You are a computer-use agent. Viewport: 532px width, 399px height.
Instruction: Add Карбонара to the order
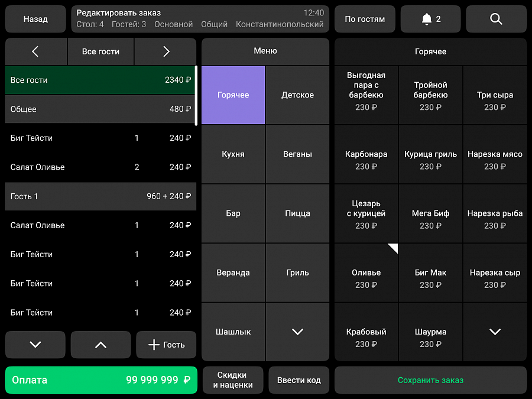(x=366, y=154)
